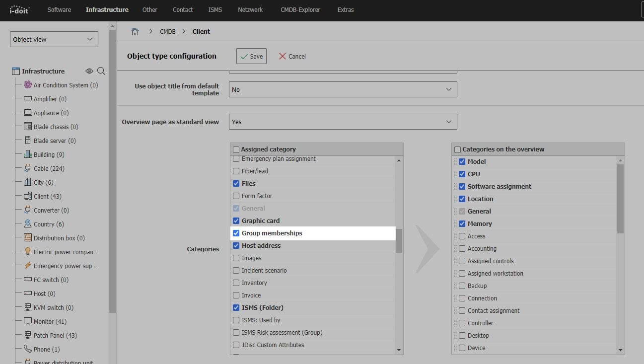Open the Overview page as standard view dropdown
Viewport: 644px width, 364px height.
[x=342, y=121]
